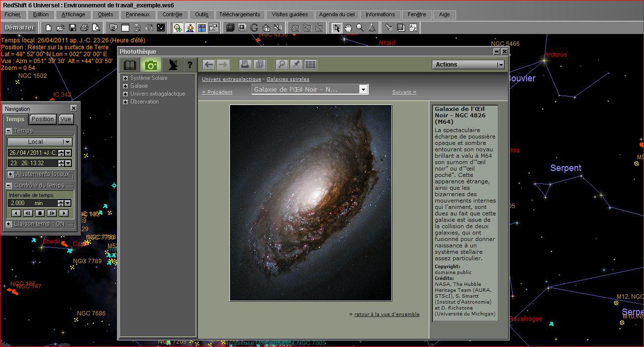Select the hand pan tool
Screen dimensions: 644x347
point(348,28)
